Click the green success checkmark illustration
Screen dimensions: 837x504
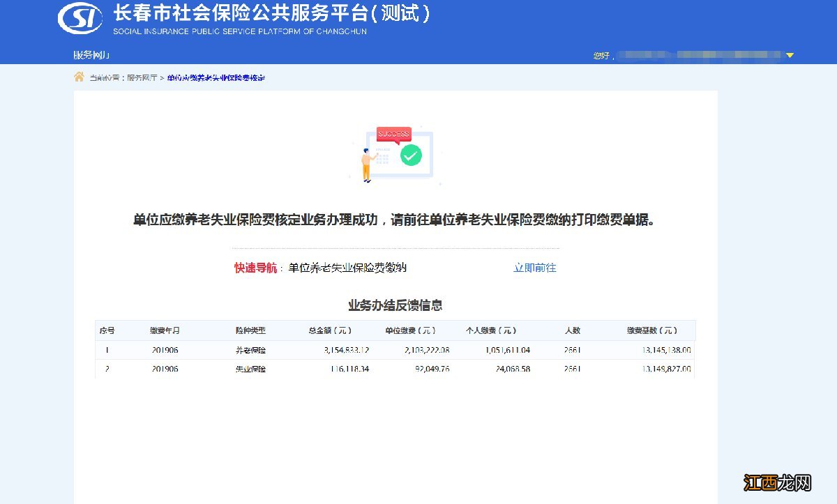pos(410,155)
